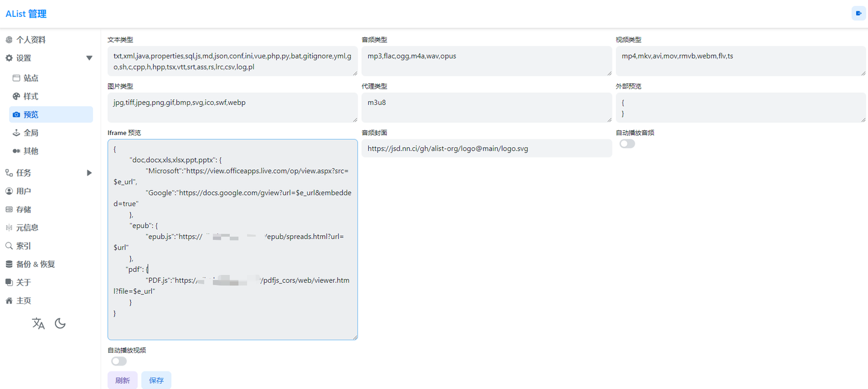This screenshot has width=868, height=389.
Task: Click the 文本类型 text area resize handle
Action: [354, 73]
